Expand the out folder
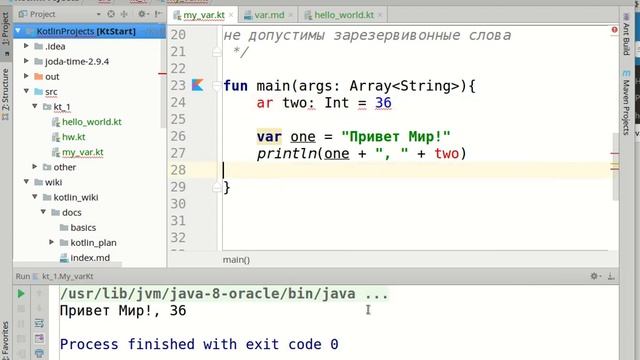 tap(26, 76)
